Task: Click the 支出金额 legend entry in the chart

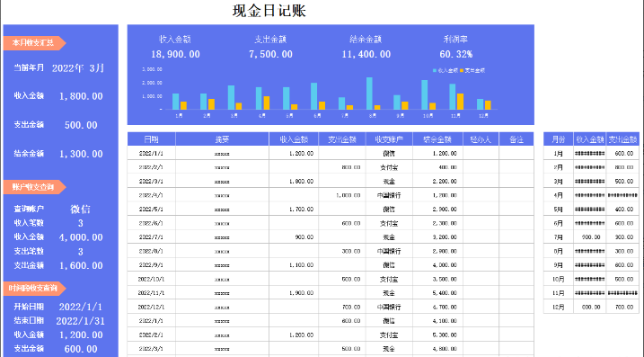Action: pos(472,71)
